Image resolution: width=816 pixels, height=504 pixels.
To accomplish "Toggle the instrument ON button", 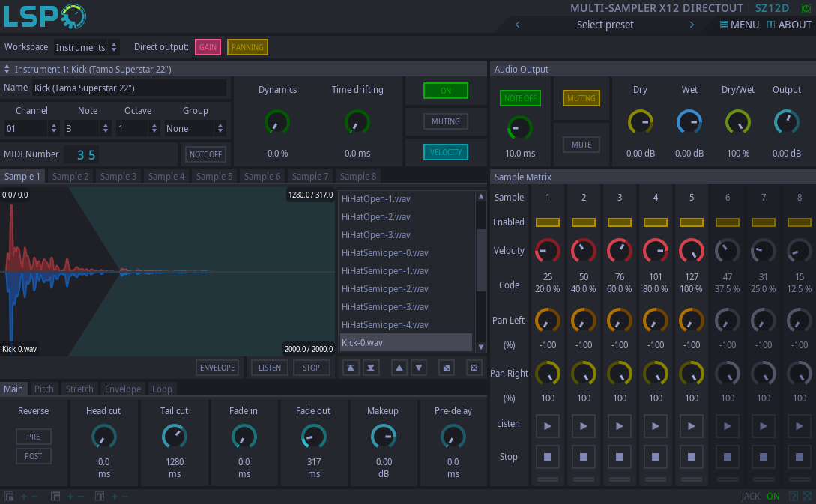I will pyautogui.click(x=445, y=91).
